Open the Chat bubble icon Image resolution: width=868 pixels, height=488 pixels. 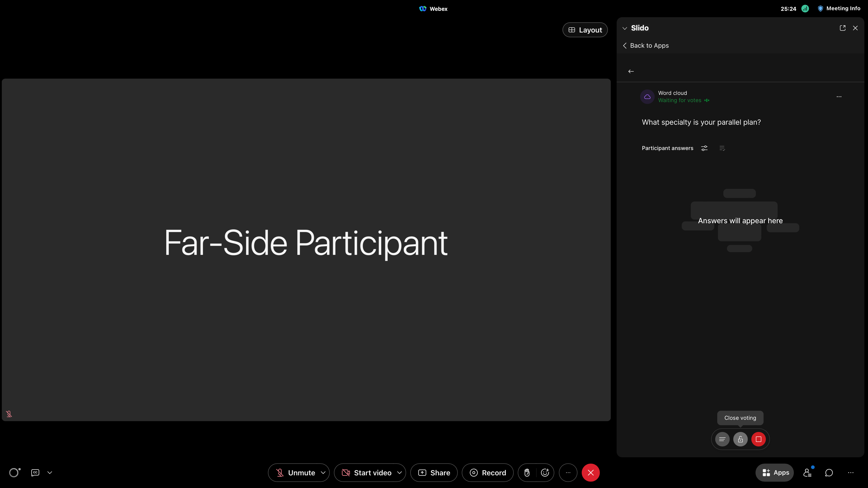point(829,472)
